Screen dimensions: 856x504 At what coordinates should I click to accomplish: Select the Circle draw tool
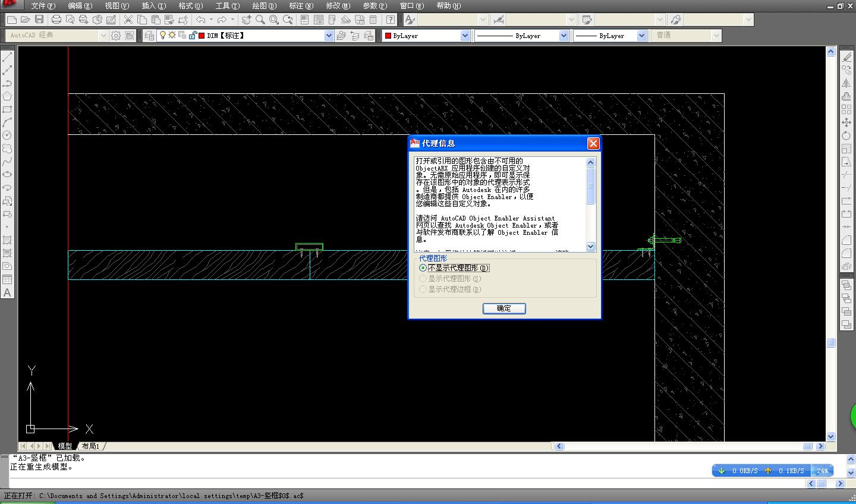(7, 136)
